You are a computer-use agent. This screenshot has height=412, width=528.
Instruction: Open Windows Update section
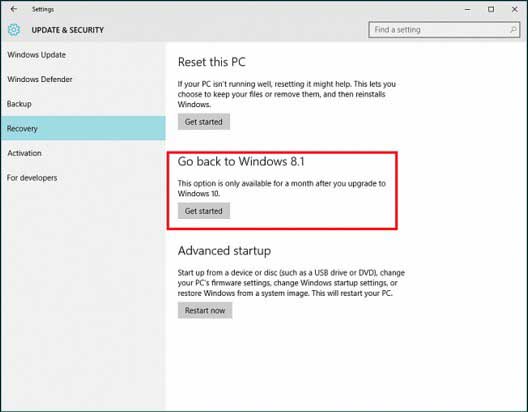click(37, 55)
